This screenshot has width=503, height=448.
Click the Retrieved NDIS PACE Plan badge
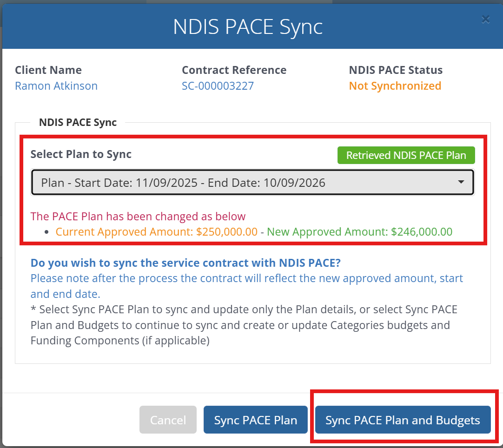point(406,155)
